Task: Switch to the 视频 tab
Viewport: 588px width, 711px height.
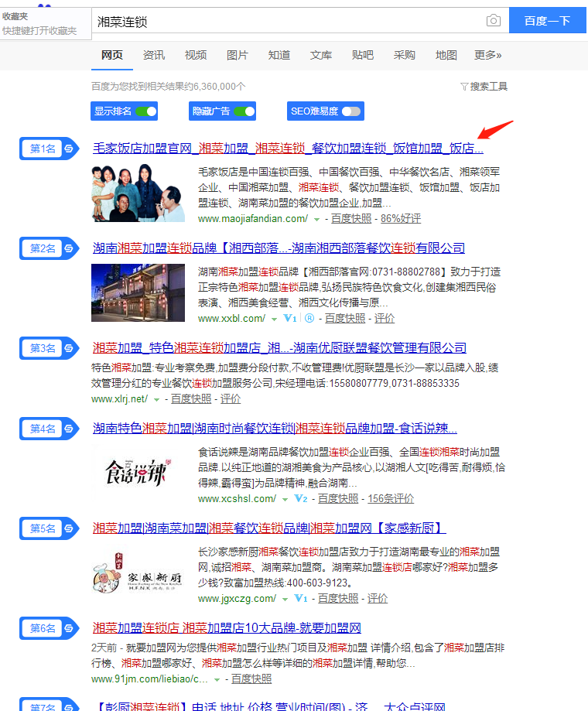Action: click(196, 55)
